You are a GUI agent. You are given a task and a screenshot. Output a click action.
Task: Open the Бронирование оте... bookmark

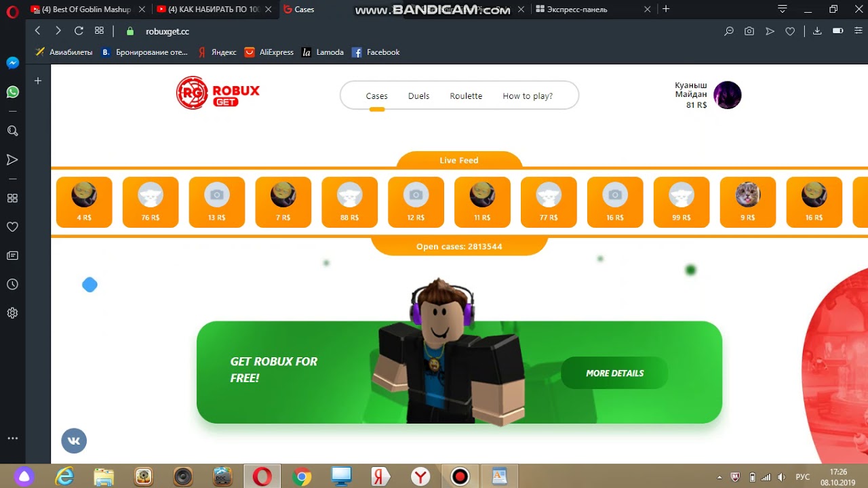(x=144, y=52)
